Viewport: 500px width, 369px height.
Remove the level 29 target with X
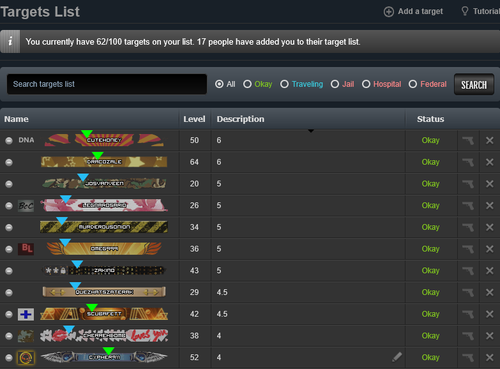489,292
